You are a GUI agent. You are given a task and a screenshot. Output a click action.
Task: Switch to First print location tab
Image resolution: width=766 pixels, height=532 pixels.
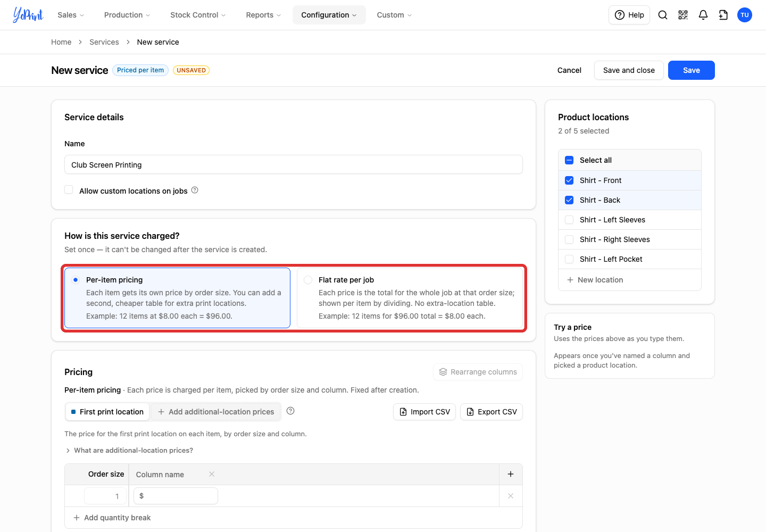click(x=108, y=412)
